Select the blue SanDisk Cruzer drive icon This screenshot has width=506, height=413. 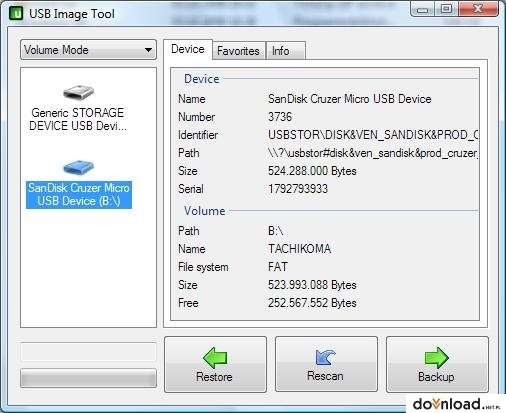pos(79,167)
